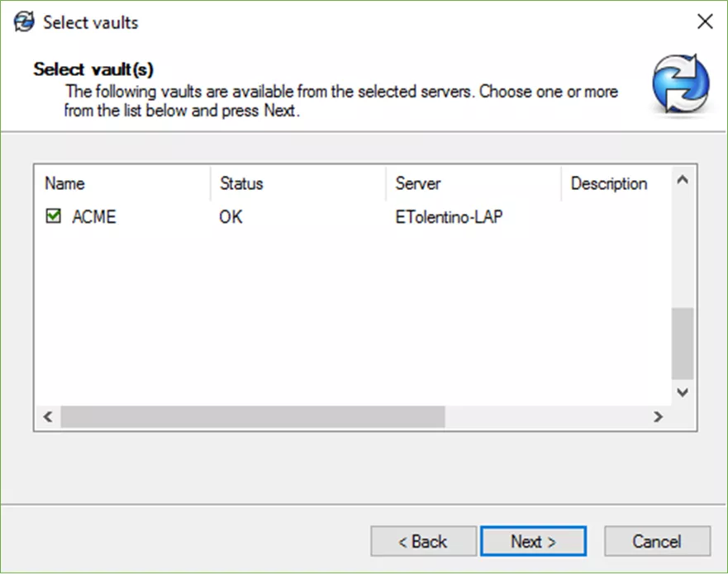Go back with the Back button

(423, 542)
